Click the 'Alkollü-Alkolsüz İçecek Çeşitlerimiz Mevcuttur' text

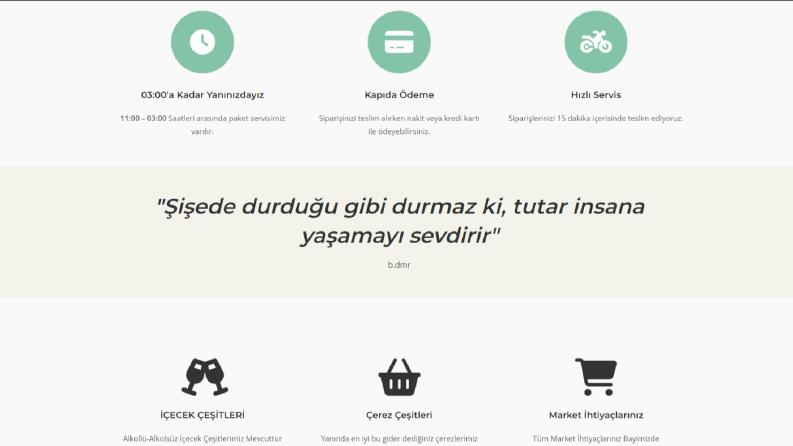[x=202, y=438]
